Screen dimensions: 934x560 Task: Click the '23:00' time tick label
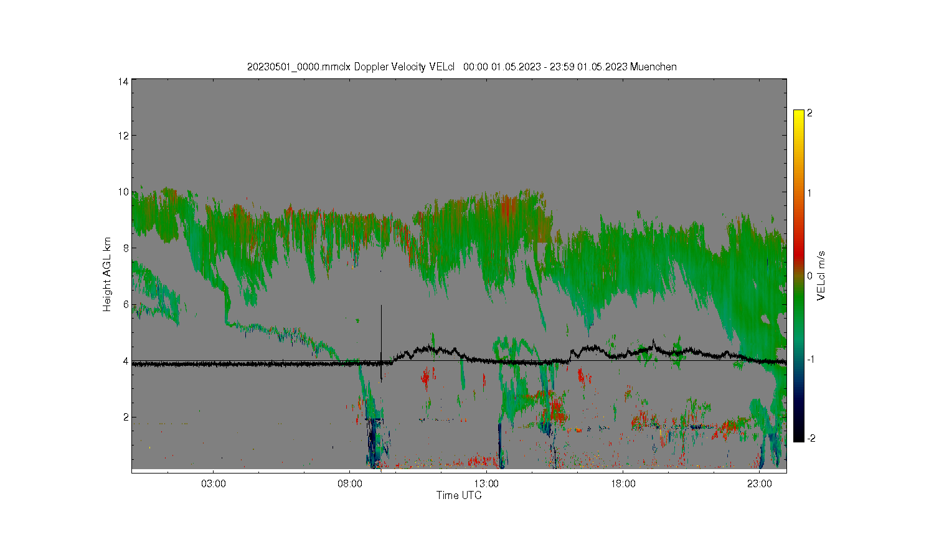point(760,483)
